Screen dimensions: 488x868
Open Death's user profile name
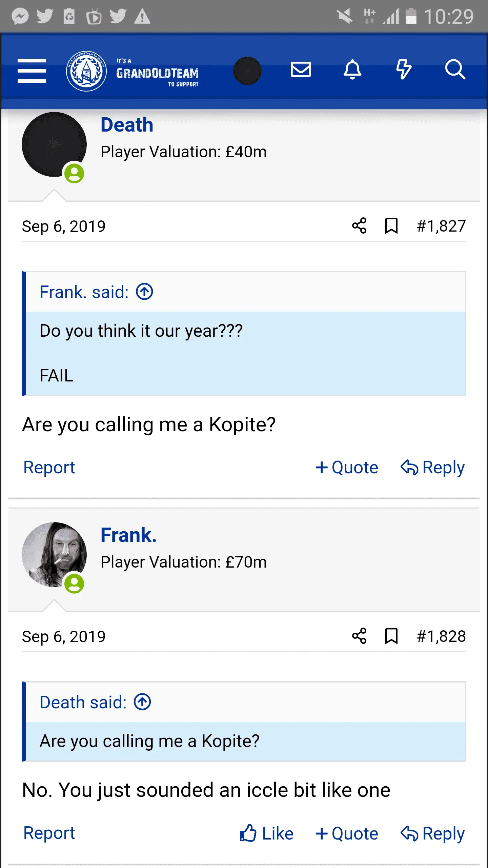coord(127,125)
